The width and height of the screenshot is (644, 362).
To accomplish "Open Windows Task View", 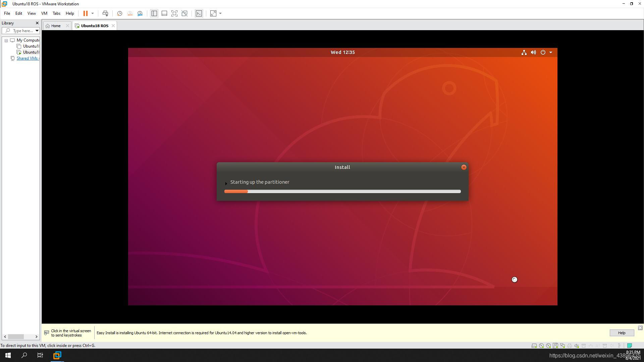I will [40, 355].
